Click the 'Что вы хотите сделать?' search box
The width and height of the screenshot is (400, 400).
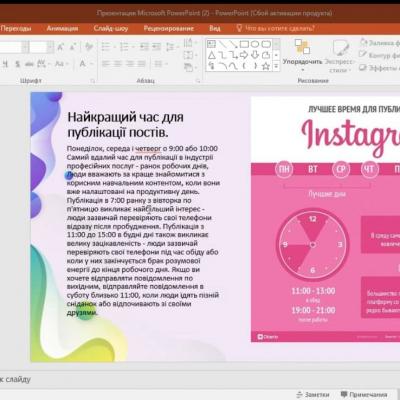click(x=275, y=28)
